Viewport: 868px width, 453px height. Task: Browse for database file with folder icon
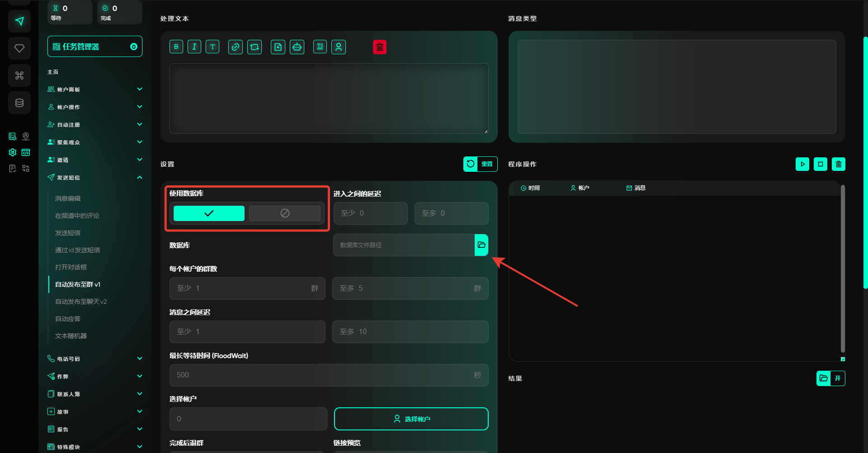481,245
